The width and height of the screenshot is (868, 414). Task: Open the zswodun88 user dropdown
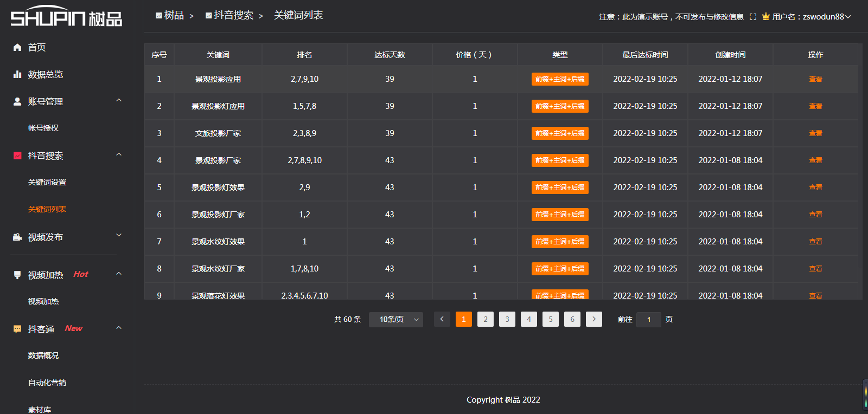tap(827, 17)
